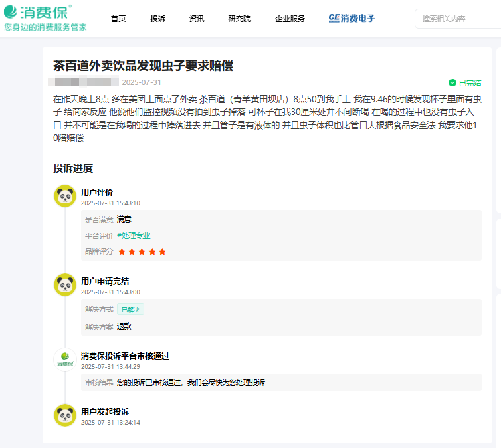Focus the 搜索相关内容 search field
501x448 pixels.
click(x=458, y=19)
